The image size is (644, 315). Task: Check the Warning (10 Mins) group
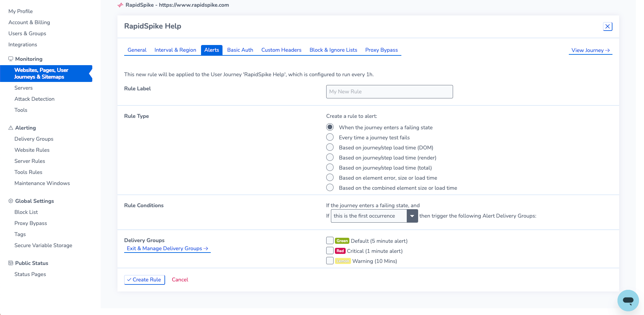point(330,261)
